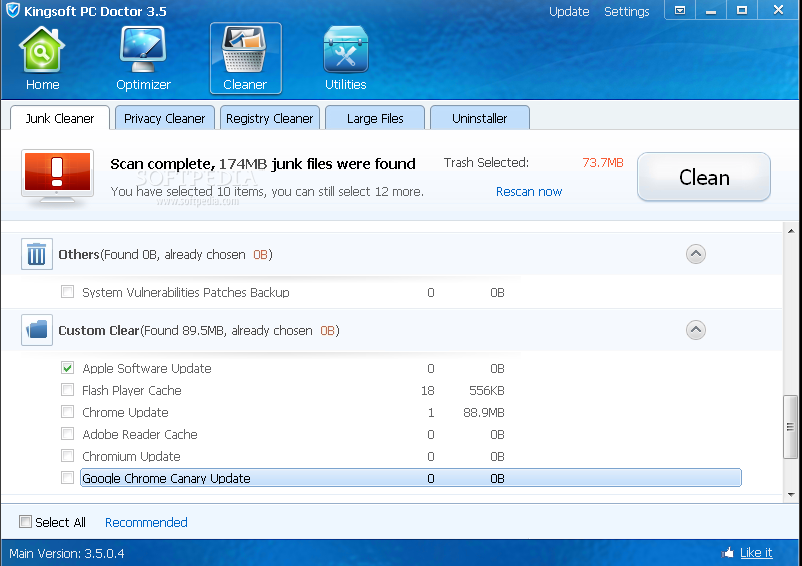The image size is (802, 566).
Task: Check the Flash Player Cache checkbox
Action: pyautogui.click(x=67, y=390)
